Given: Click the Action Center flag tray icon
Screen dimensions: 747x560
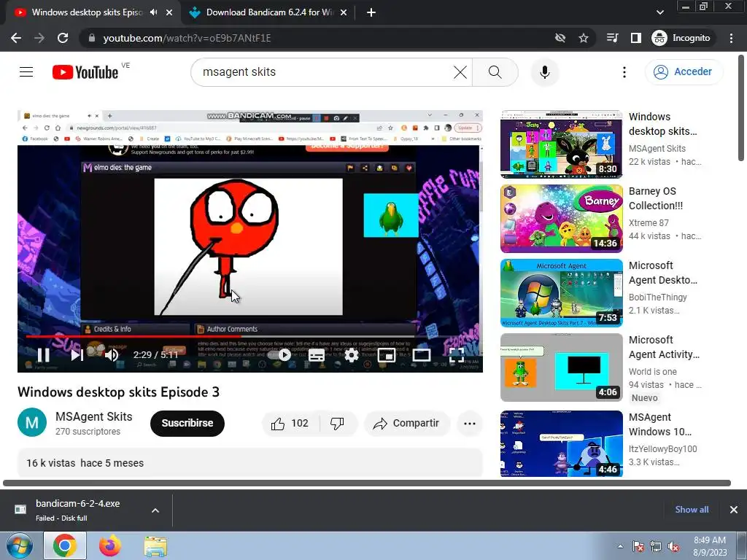Looking at the screenshot, I should (638, 547).
